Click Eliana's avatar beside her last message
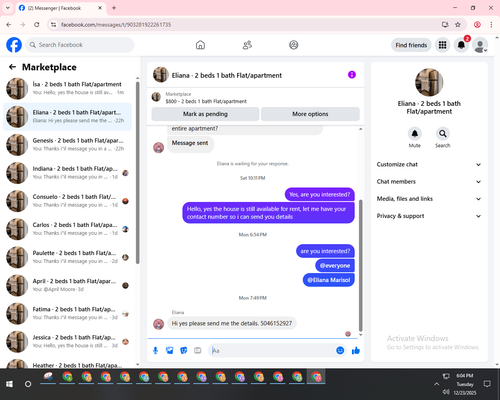Screen dimensions: 500x400 click(x=158, y=324)
